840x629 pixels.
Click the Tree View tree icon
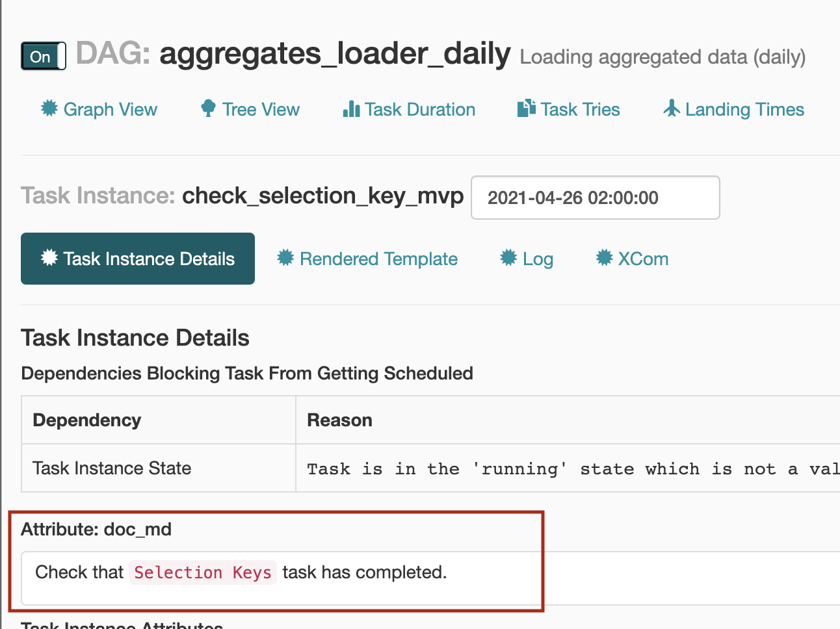[x=208, y=109]
